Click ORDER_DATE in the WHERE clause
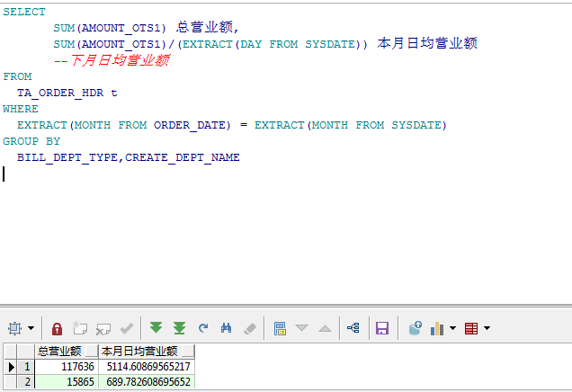Screen dimensions: 572x392 click(x=190, y=125)
